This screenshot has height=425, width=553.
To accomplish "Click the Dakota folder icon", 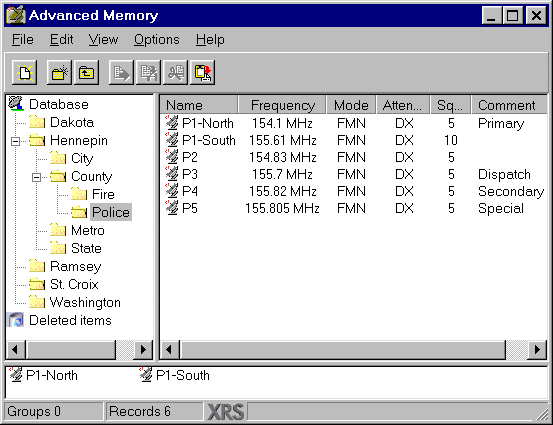I will pos(37,122).
